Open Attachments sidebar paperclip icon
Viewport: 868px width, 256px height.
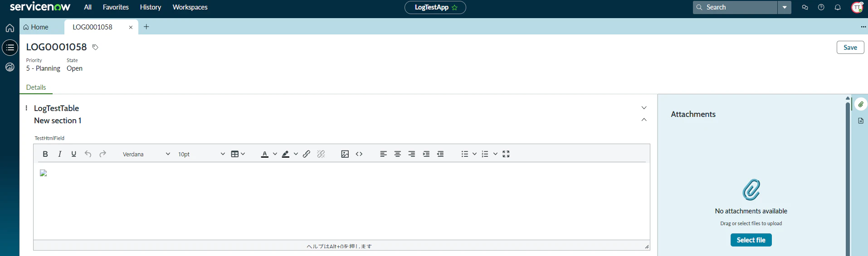click(x=861, y=104)
